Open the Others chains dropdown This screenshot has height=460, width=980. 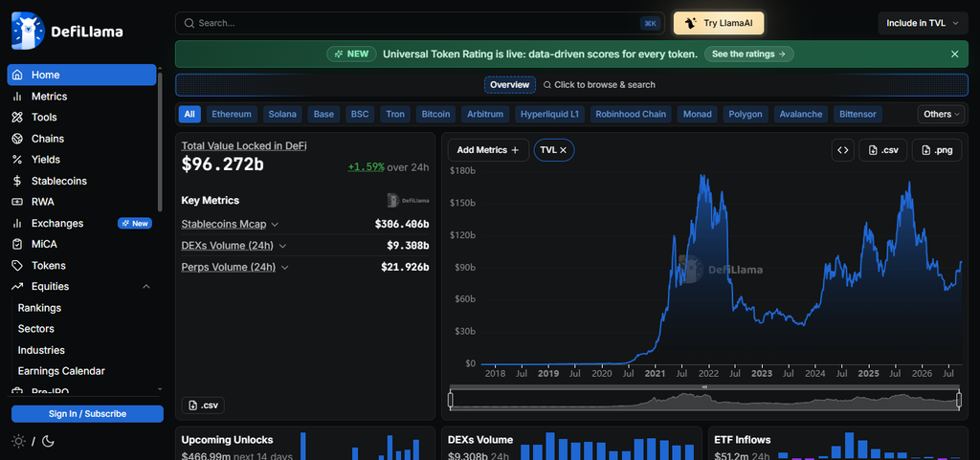[x=942, y=114]
